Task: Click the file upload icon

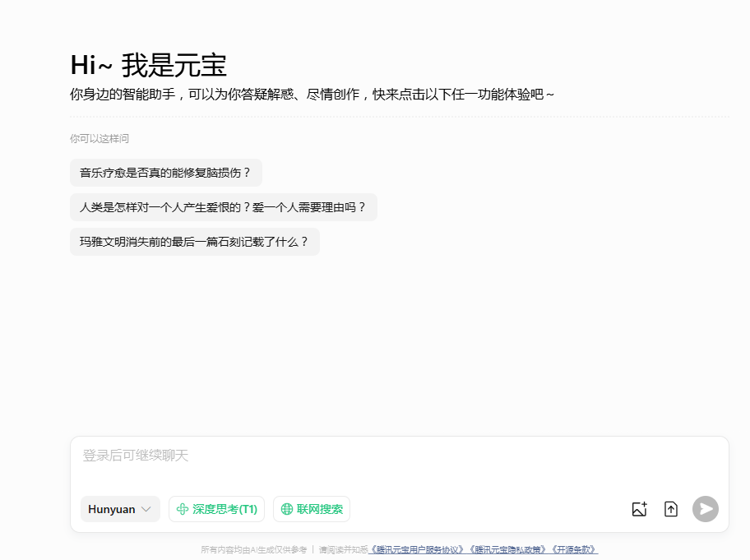Action: pyautogui.click(x=671, y=509)
